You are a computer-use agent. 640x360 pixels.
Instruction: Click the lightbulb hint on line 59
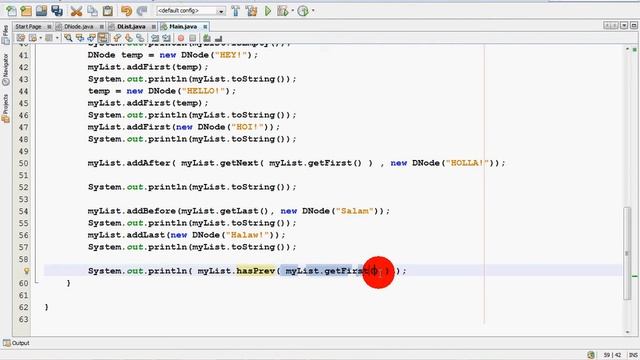(x=27, y=271)
